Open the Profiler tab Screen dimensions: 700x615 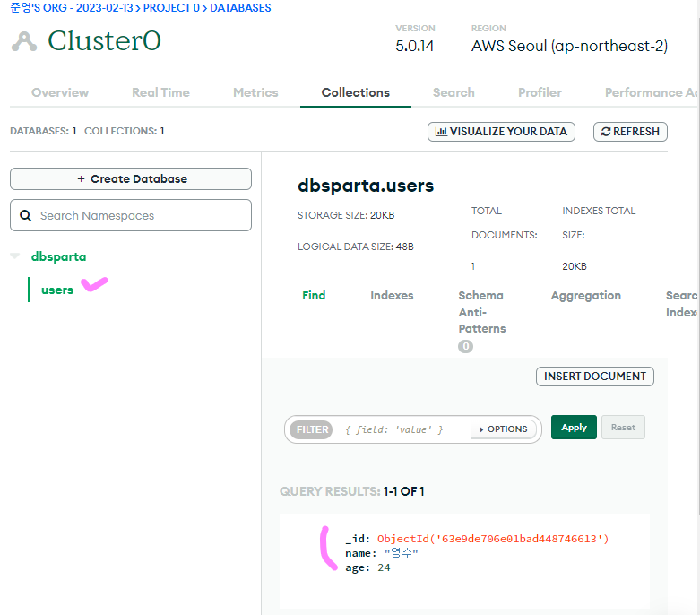(x=540, y=92)
